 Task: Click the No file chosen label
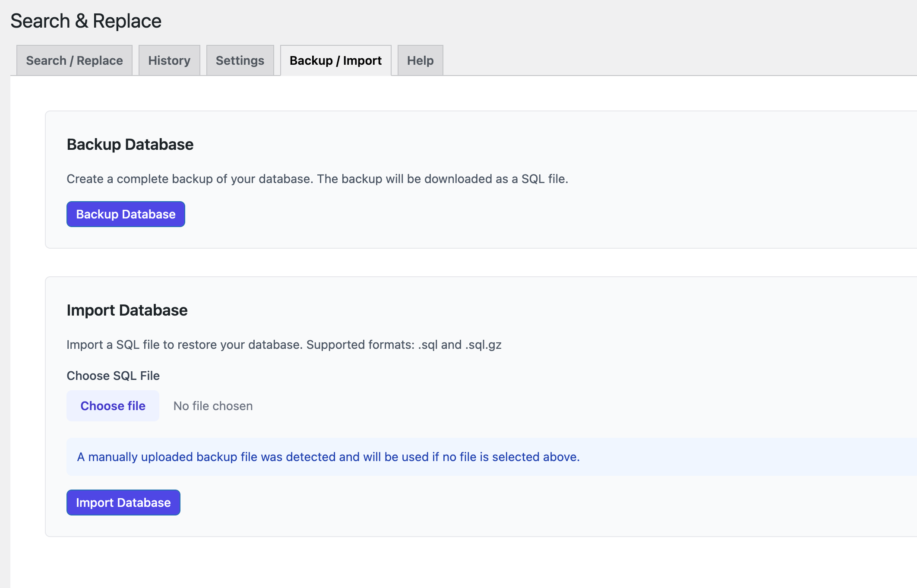(x=212, y=405)
